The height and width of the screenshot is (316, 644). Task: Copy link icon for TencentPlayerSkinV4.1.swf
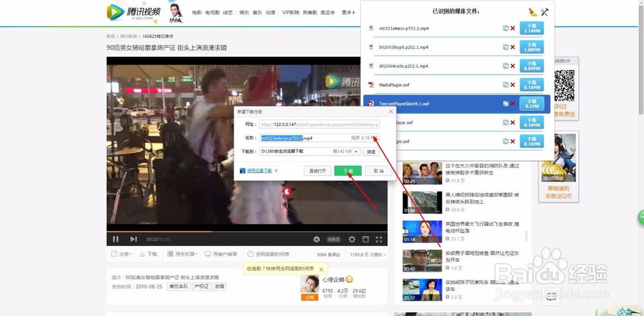coord(506,104)
